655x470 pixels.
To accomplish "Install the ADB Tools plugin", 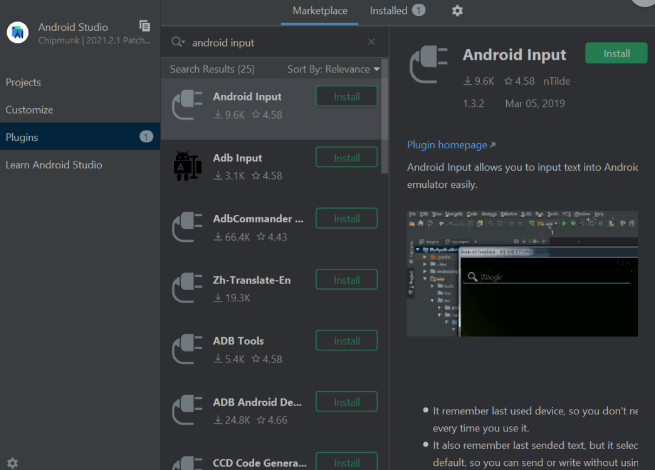I will point(347,341).
